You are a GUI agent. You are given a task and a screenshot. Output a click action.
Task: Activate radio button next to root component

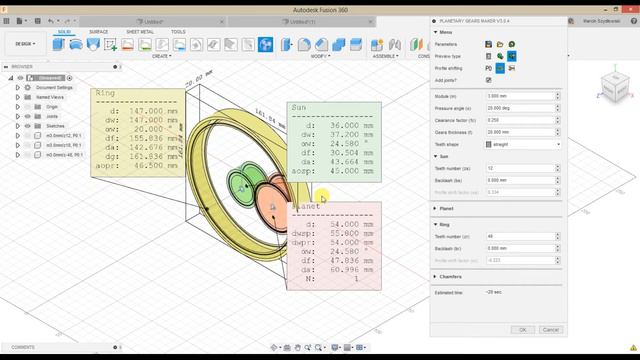(69, 78)
